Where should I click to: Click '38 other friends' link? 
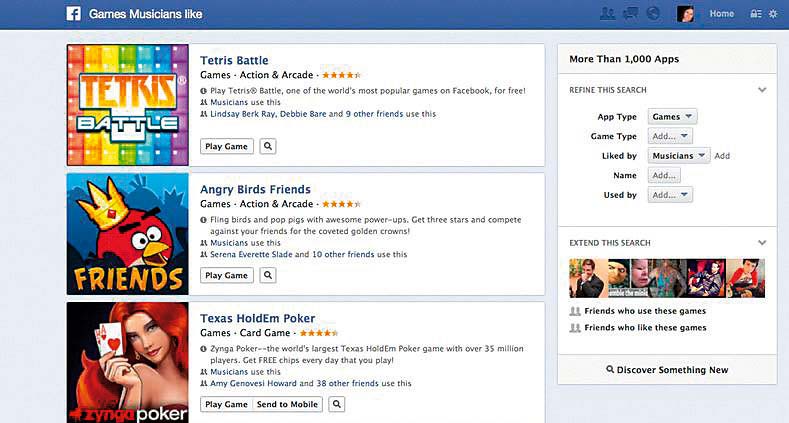click(x=347, y=383)
